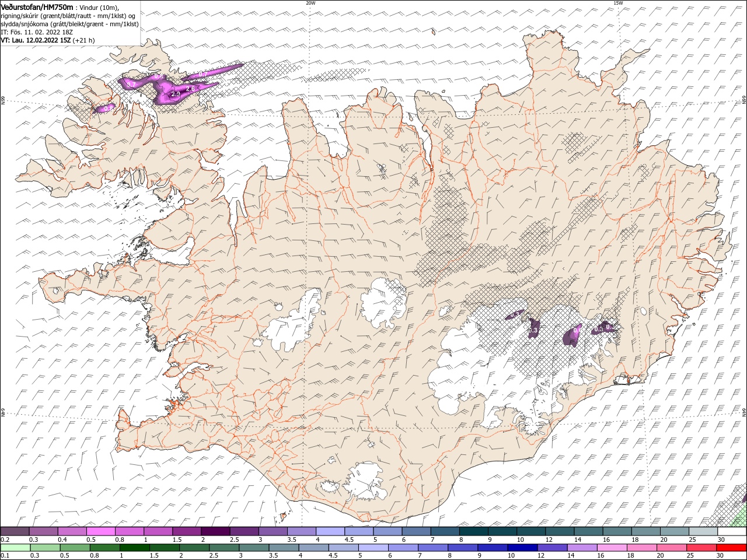Select the 20 pink swatch, lower rain scale
This screenshot has height=560, width=747.
tap(671, 547)
